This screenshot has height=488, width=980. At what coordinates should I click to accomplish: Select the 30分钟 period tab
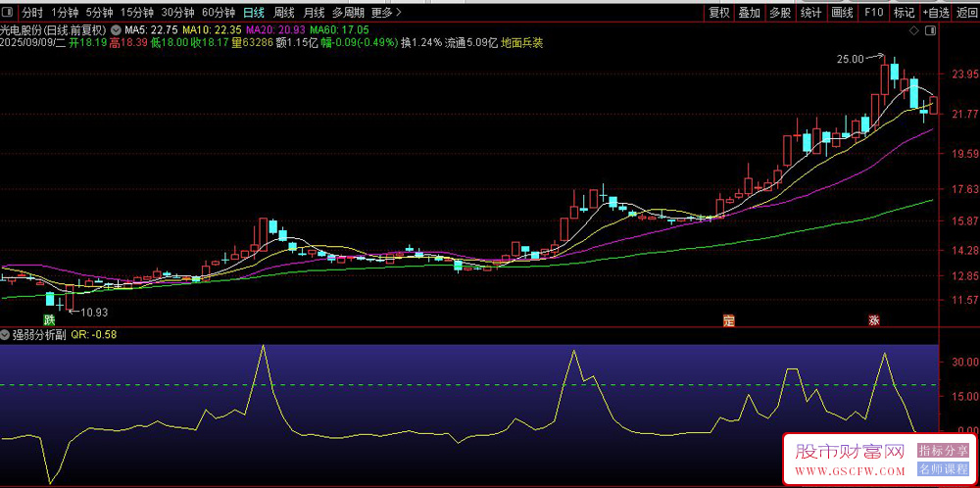pyautogui.click(x=177, y=12)
